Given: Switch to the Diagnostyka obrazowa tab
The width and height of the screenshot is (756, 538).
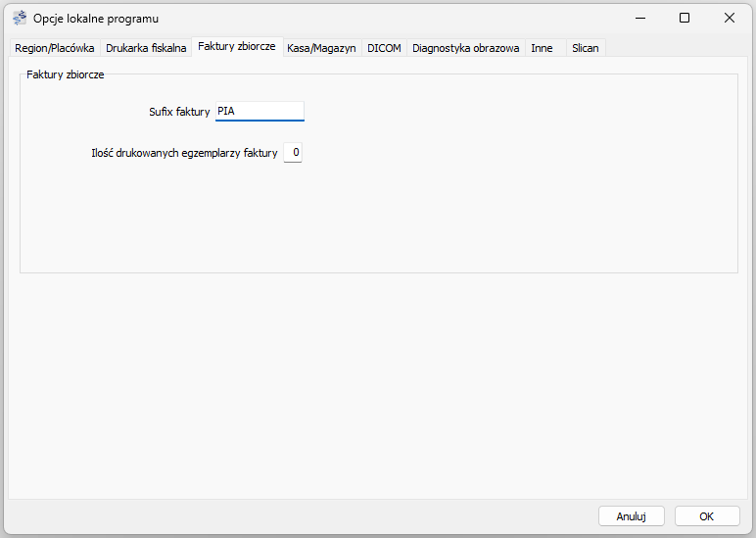Looking at the screenshot, I should (x=465, y=47).
